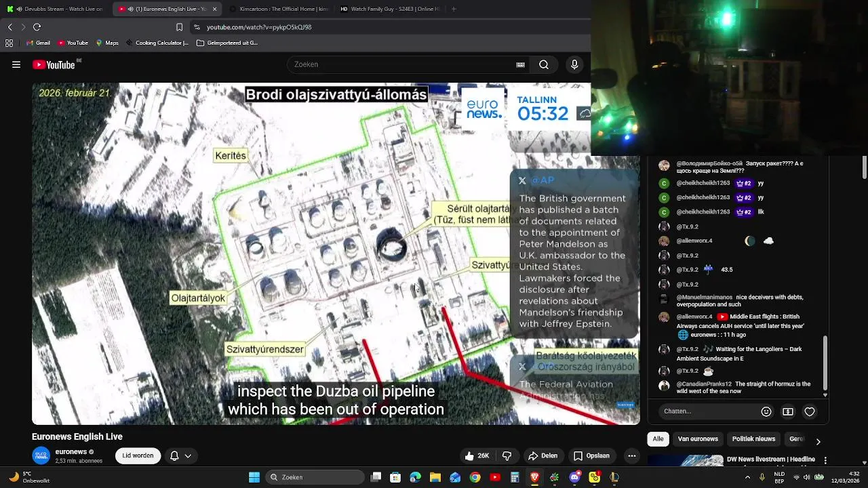Bookmark this page with the bookmark icon
The height and width of the screenshot is (488, 868).
179,27
